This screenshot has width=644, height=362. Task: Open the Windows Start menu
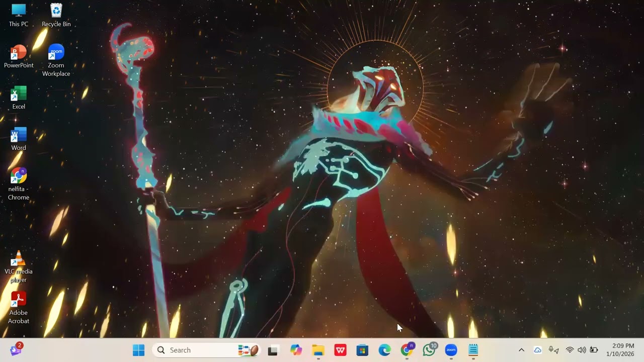(x=138, y=350)
